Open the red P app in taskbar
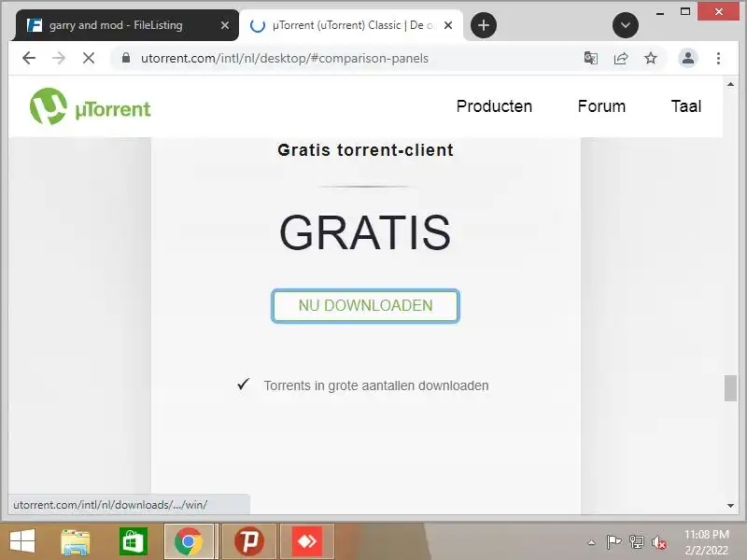The width and height of the screenshot is (747, 560). (248, 541)
